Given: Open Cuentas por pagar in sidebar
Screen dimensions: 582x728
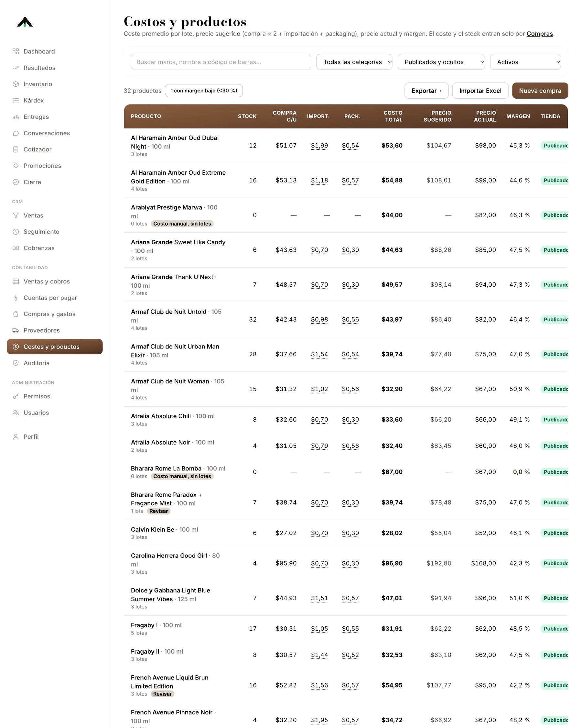Looking at the screenshot, I should (55, 298).
